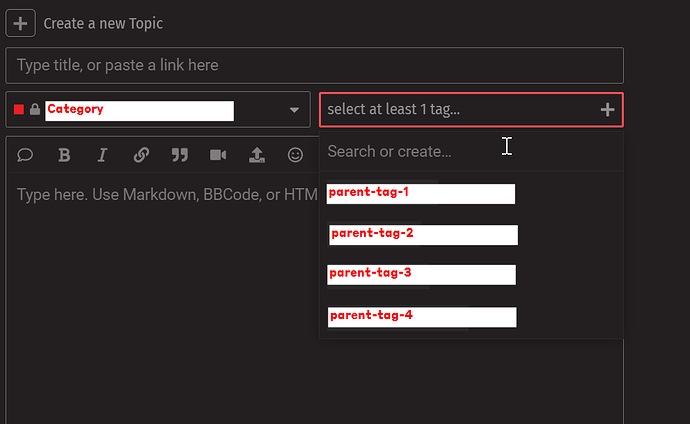Choose parent-tag-4 from the tag list
Image resolution: width=690 pixels, height=424 pixels.
click(422, 317)
